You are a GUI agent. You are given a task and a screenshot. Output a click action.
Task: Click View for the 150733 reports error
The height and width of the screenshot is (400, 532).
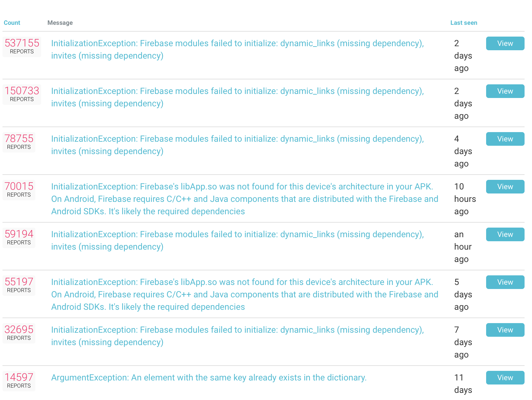505,91
